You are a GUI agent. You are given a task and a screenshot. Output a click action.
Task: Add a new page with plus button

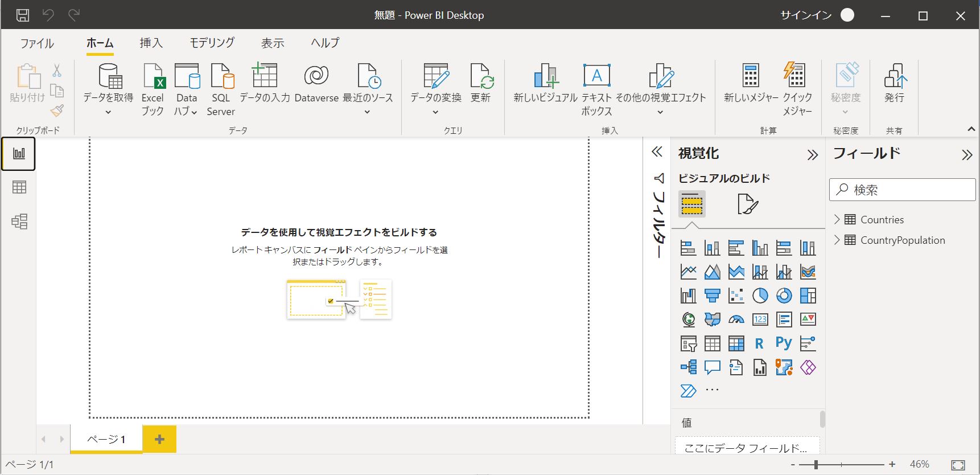159,439
